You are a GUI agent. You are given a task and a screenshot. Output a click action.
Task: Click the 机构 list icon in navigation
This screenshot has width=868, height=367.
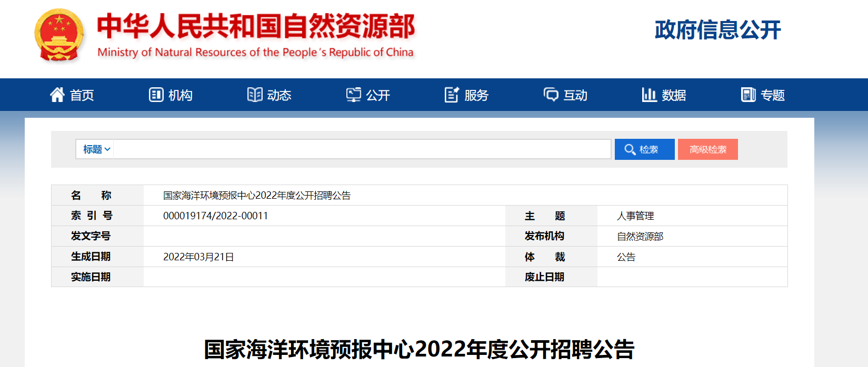(x=156, y=95)
